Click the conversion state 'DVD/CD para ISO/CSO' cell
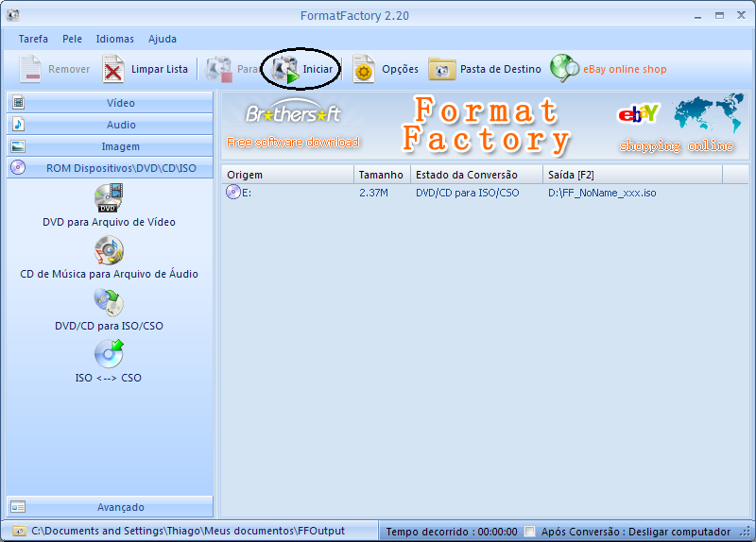Image resolution: width=756 pixels, height=542 pixels. pyautogui.click(x=468, y=194)
